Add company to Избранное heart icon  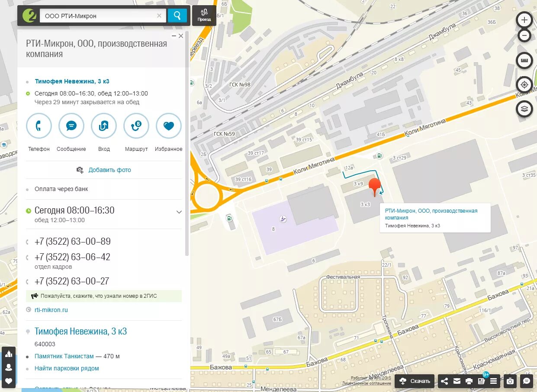click(x=169, y=126)
